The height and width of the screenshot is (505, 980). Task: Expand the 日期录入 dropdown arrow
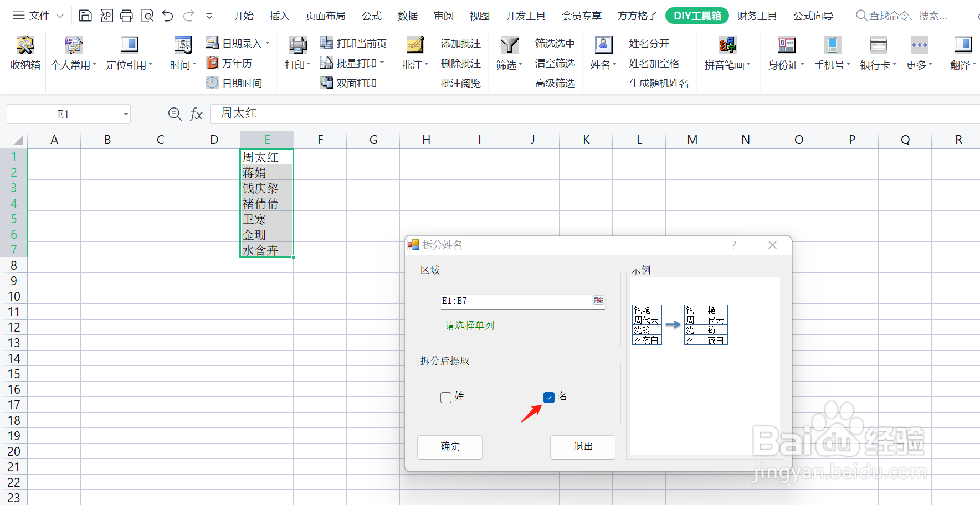267,43
